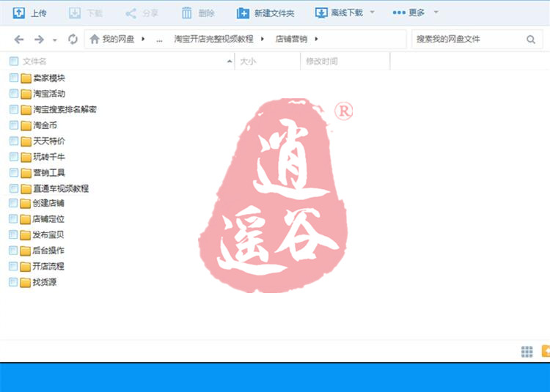Screen dimensions: 550x392
Task: Expand arrow after 店铺营销 breadcrumb
Action: (316, 39)
